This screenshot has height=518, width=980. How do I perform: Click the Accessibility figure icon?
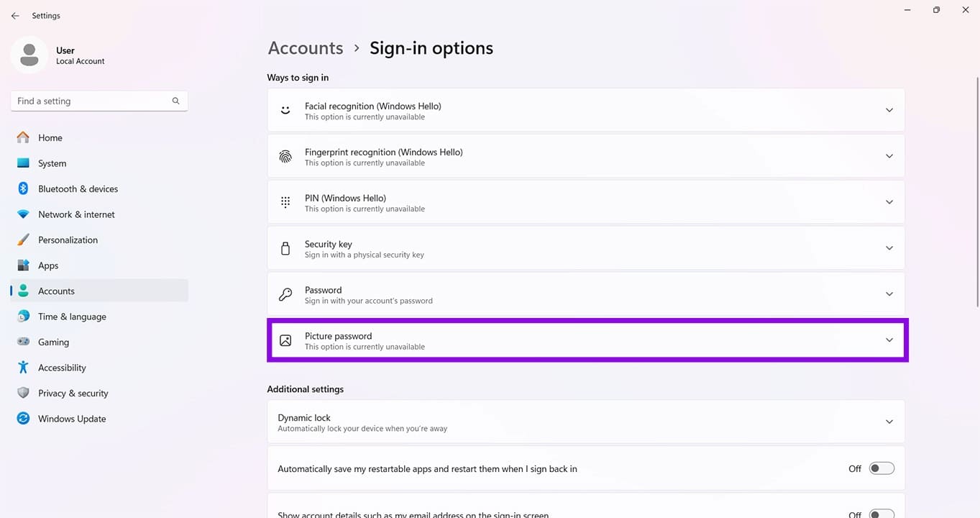[x=24, y=368]
